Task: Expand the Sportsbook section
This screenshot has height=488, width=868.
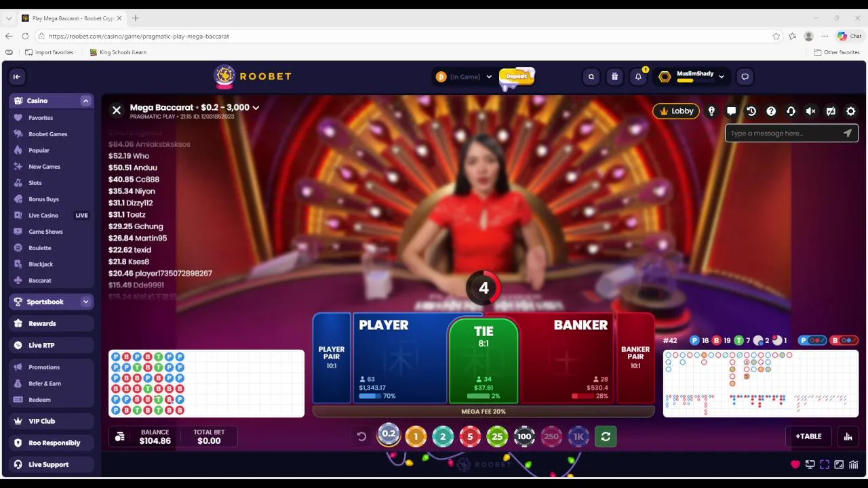Action: tap(85, 302)
